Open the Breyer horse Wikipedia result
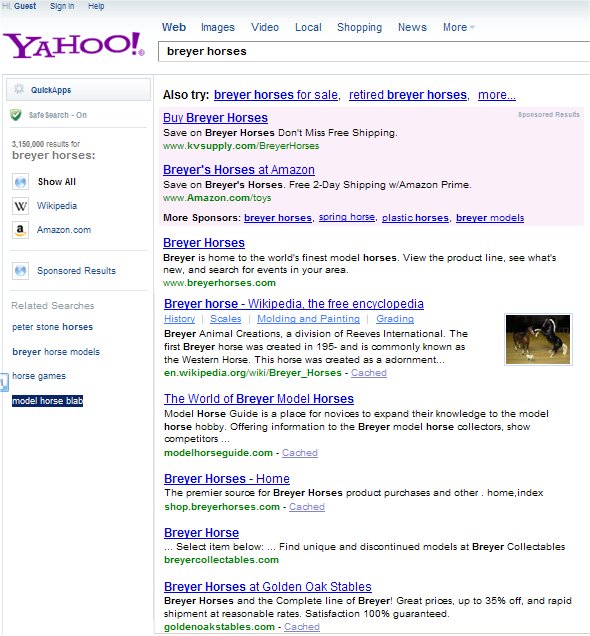The image size is (590, 636). tap(294, 303)
